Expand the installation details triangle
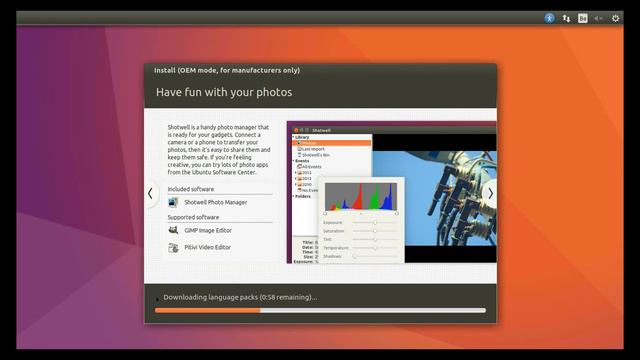Viewport: 640px width, 360px height. [x=157, y=299]
